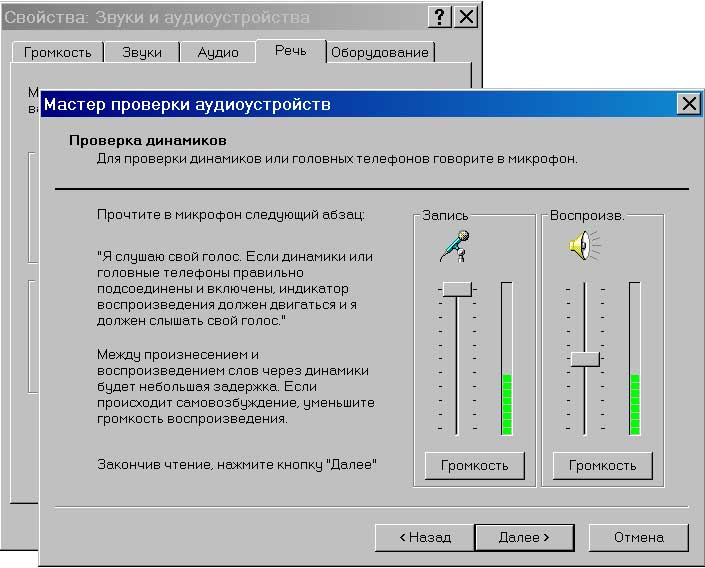Proceed by clicking Далее
Screen dimensions: 705x568
point(524,537)
